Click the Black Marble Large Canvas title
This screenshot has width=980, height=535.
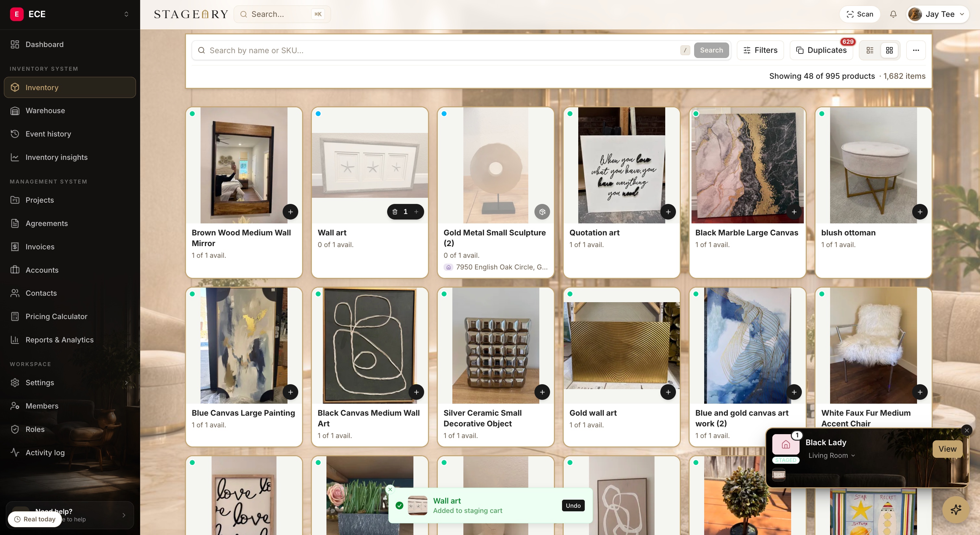746,233
